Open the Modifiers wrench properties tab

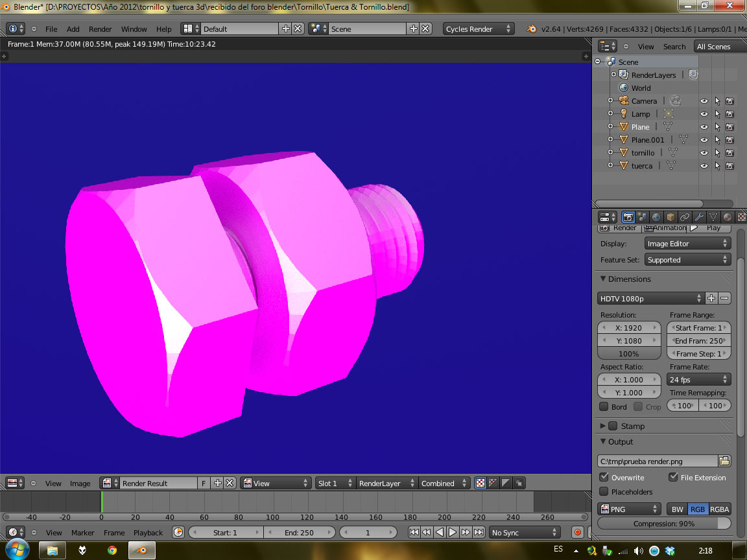tap(699, 217)
